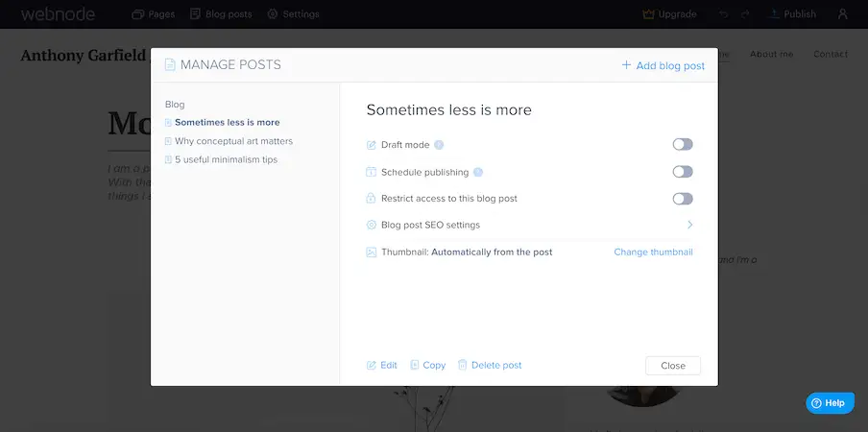Open the Pages menu

pyautogui.click(x=154, y=14)
